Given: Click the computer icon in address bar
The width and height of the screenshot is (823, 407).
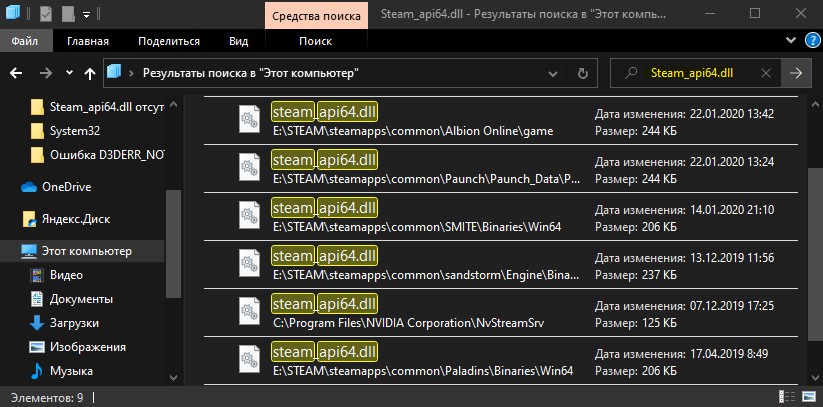Looking at the screenshot, I should click(x=114, y=71).
